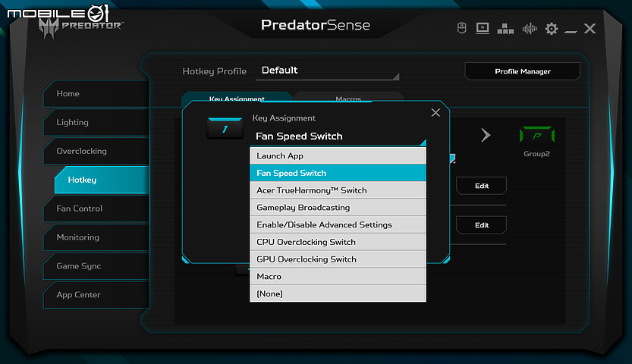This screenshot has width=632, height=364.
Task: Click the Group2 label
Action: pos(536,154)
